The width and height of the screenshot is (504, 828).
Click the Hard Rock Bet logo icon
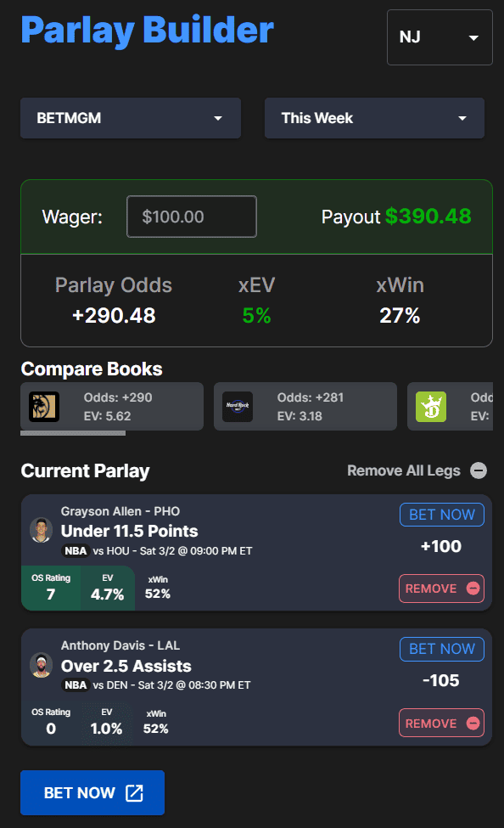tap(238, 407)
